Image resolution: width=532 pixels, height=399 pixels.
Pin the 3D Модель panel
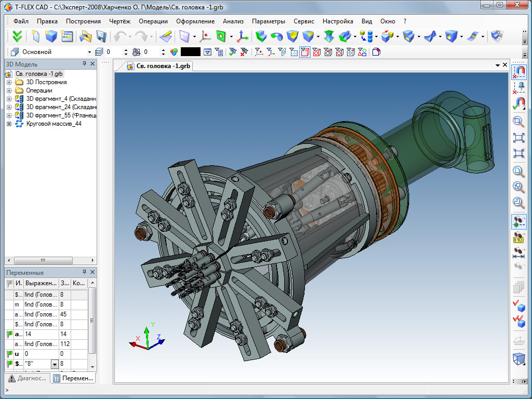pos(84,64)
